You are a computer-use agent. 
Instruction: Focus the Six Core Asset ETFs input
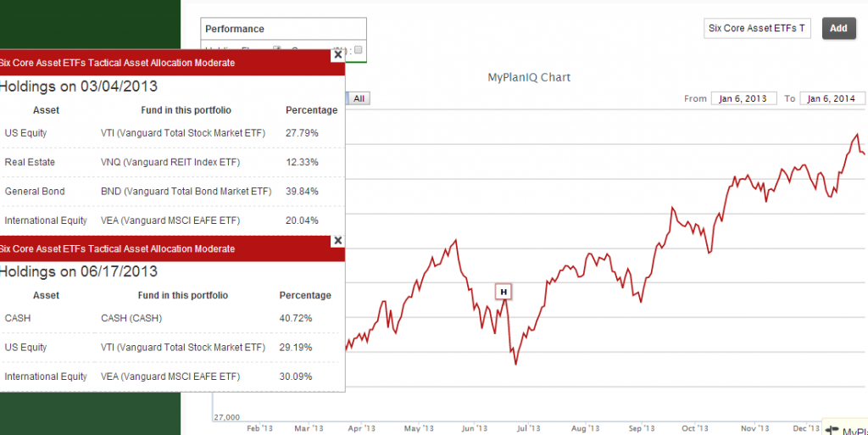pyautogui.click(x=757, y=28)
